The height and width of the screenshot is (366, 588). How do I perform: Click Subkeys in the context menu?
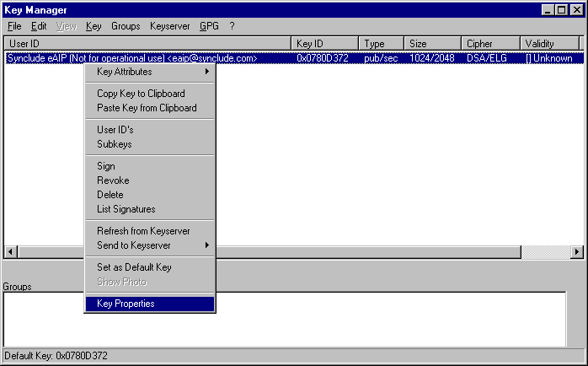[115, 144]
